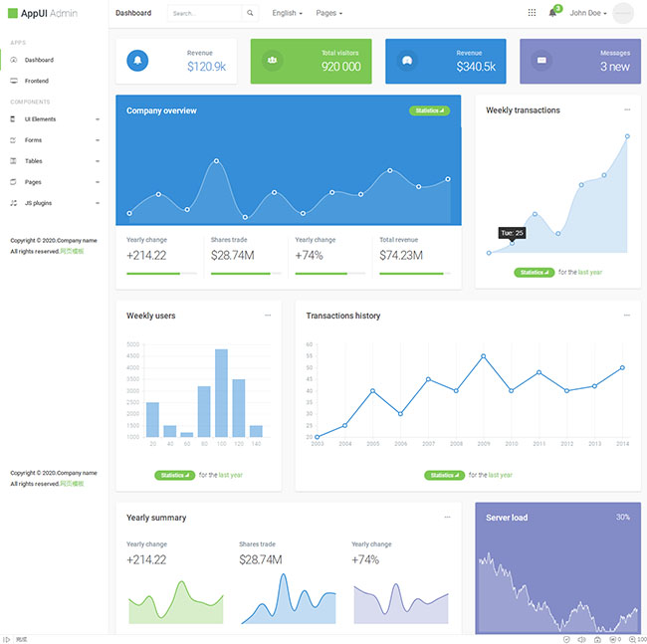Click the visitors icon on green card
This screenshot has height=644, width=647.
[272, 61]
